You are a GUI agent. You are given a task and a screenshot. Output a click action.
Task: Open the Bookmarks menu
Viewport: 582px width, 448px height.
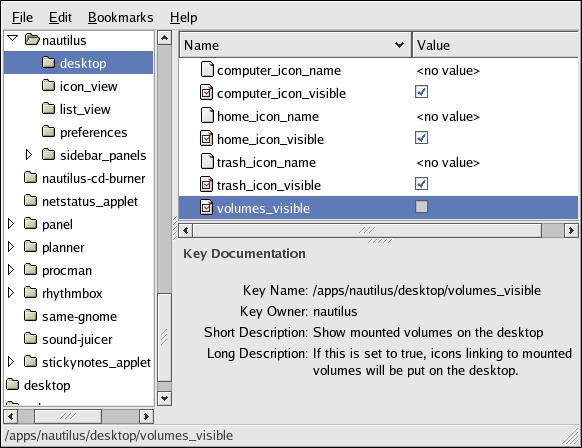(120, 17)
